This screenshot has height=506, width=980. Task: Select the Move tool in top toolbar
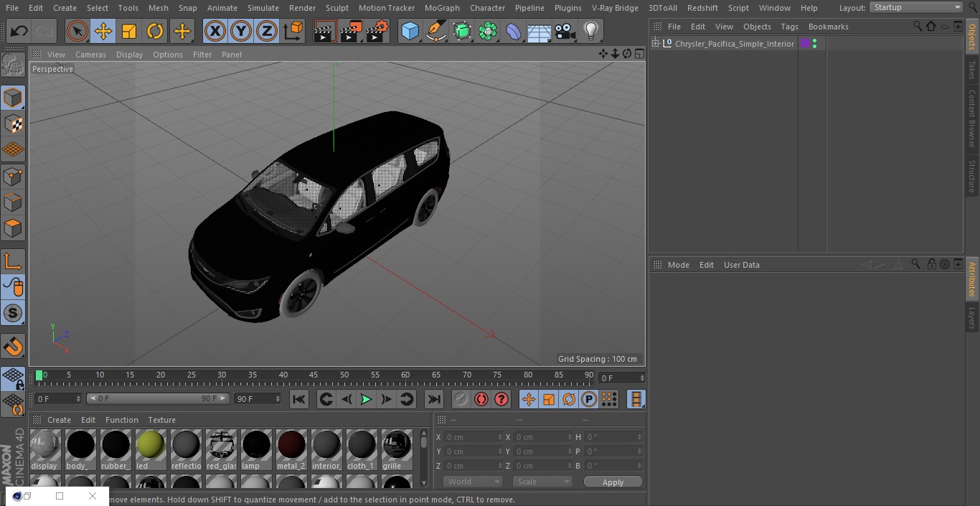(103, 31)
